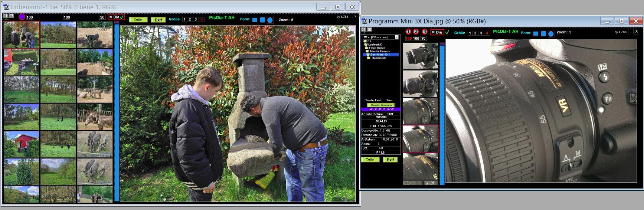
Task: Select the circle Form shape in left window
Action: point(270,20)
